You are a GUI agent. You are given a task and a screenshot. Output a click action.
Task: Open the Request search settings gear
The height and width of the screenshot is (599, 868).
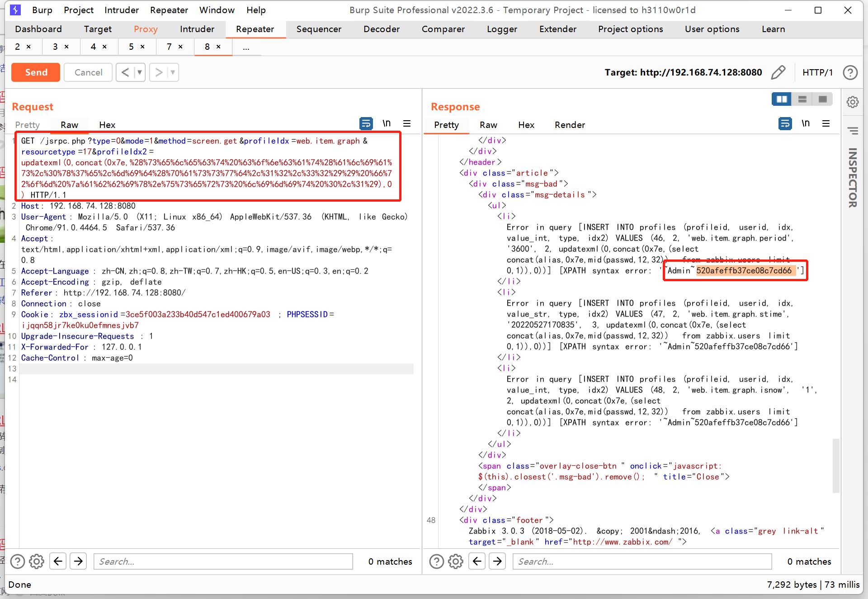tap(37, 561)
